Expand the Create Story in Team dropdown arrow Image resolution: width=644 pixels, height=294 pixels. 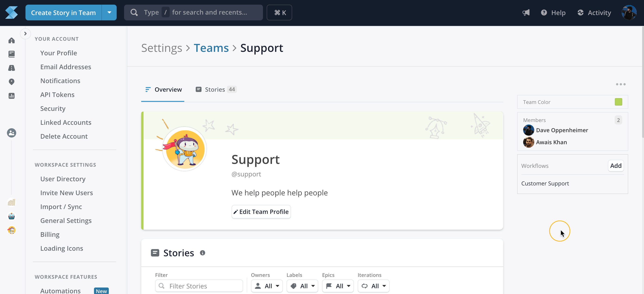click(x=109, y=12)
